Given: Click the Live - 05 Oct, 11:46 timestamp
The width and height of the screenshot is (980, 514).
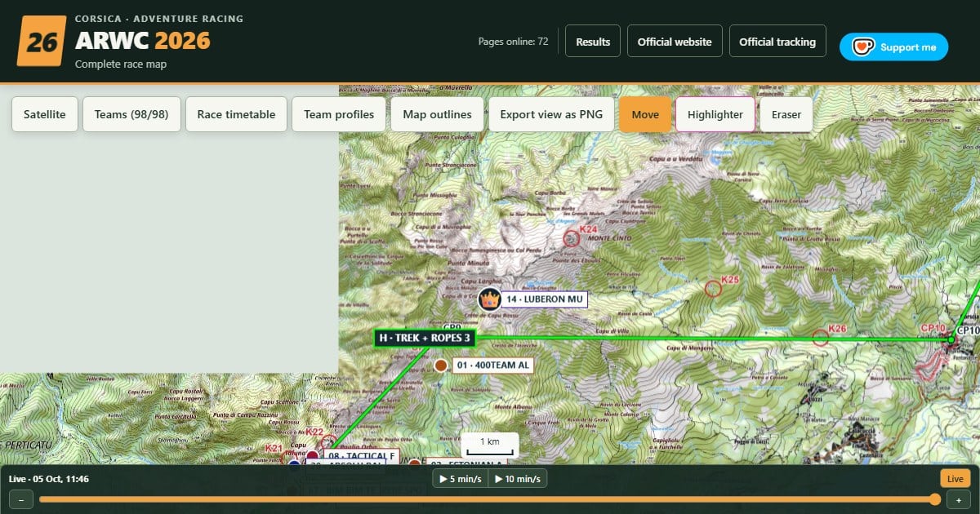Looking at the screenshot, I should [x=49, y=479].
